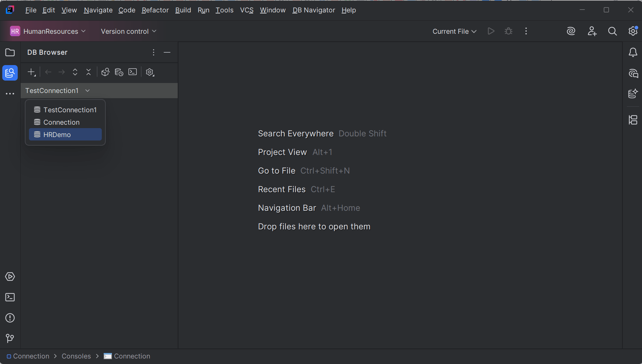Expand all nodes in DB Browser
The image size is (642, 364).
point(75,72)
